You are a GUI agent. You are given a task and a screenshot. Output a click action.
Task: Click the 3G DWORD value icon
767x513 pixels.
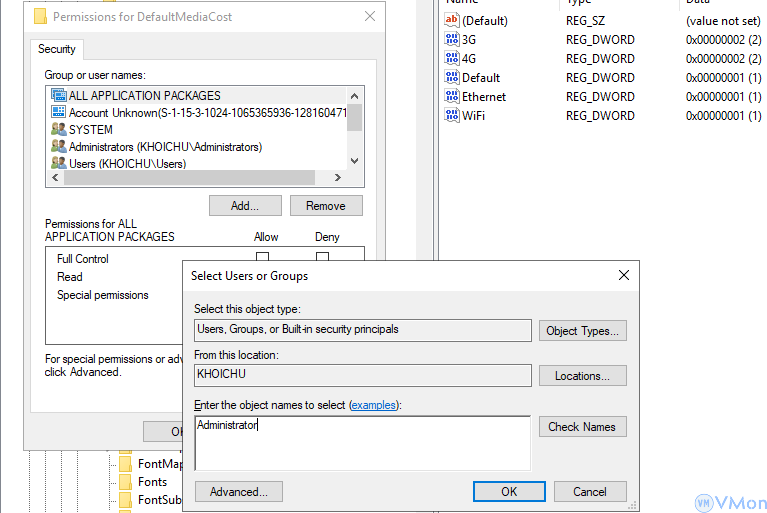tap(451, 40)
